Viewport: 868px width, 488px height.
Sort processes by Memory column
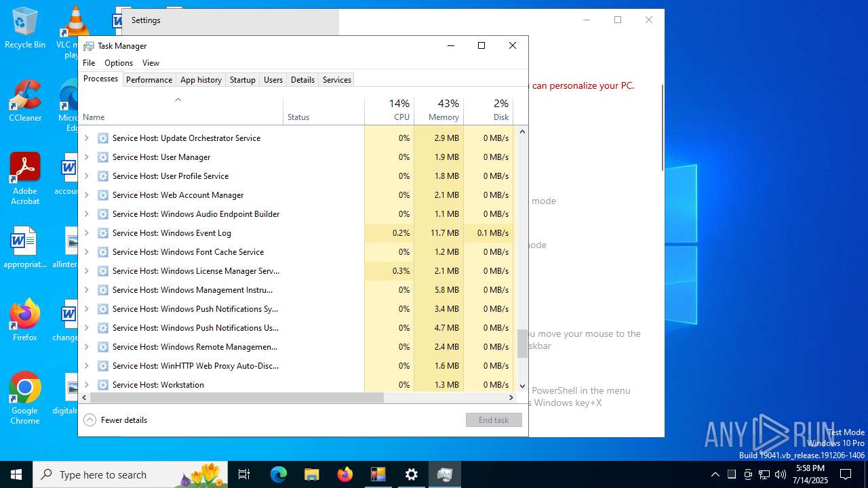[x=439, y=111]
